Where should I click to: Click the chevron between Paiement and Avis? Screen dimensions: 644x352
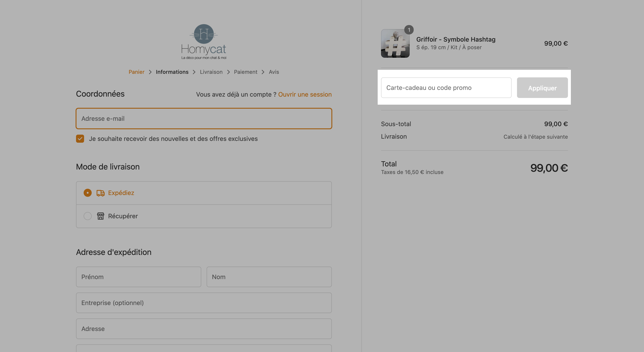pyautogui.click(x=263, y=72)
